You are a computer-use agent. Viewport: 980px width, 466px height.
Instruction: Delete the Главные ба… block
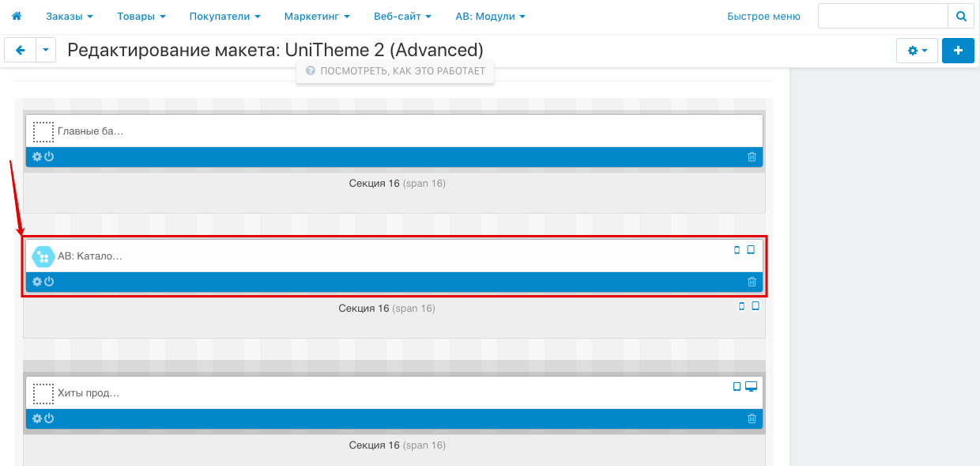[752, 157]
